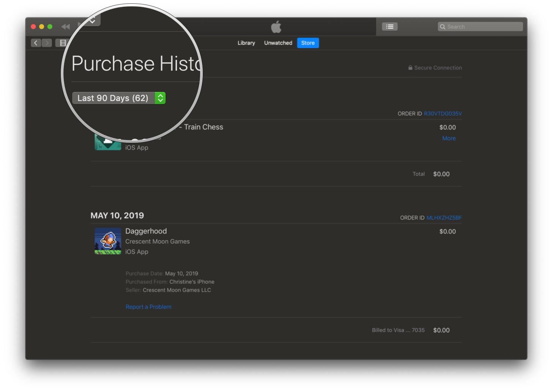Open the Up Next list button

390,27
